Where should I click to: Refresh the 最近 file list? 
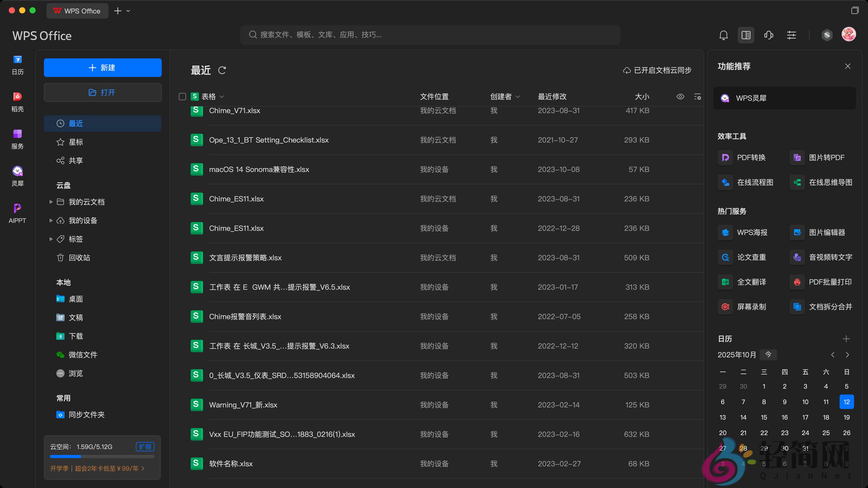(x=222, y=70)
